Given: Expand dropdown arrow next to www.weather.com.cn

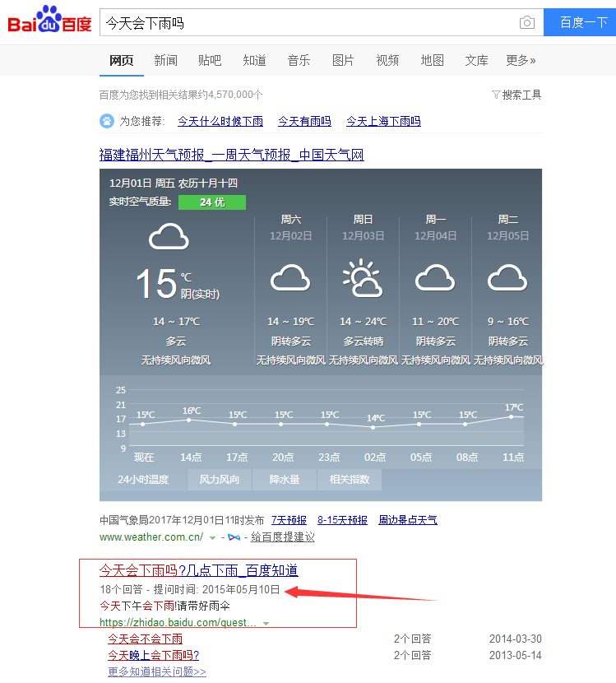Looking at the screenshot, I should click(212, 538).
